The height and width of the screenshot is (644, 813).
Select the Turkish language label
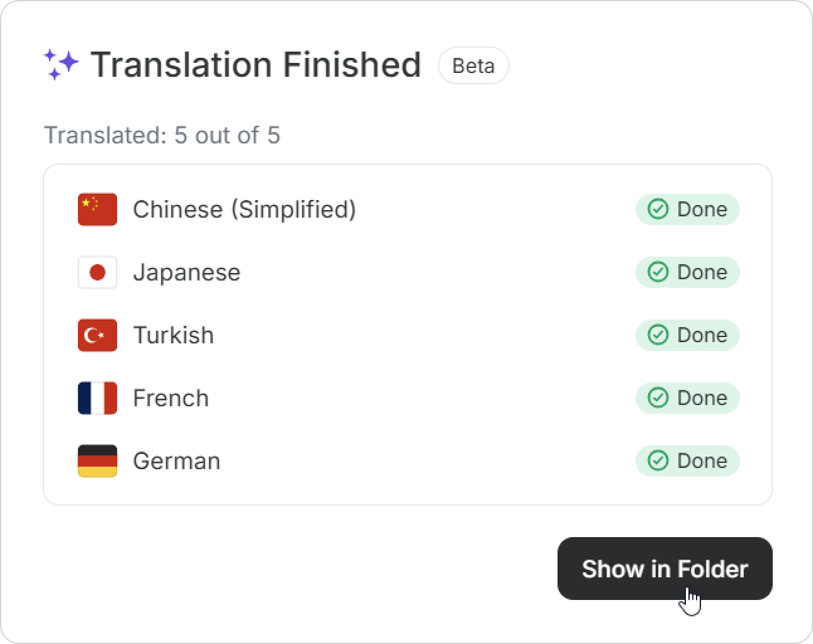click(173, 335)
